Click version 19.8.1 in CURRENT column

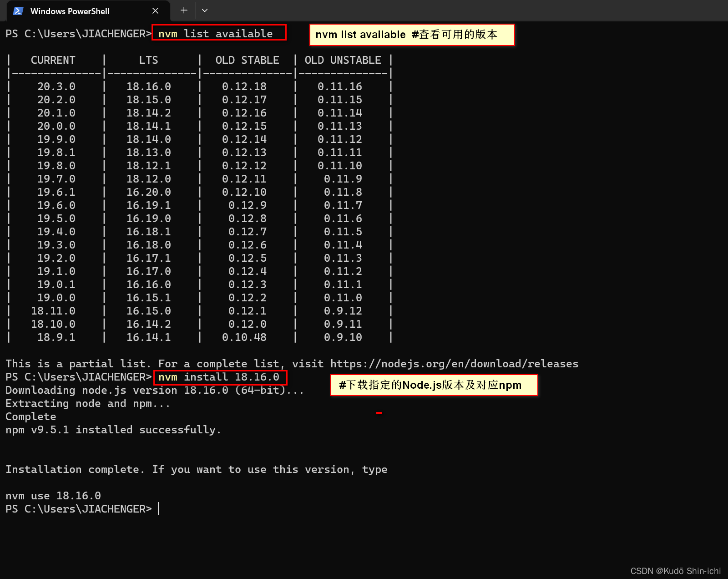point(56,152)
